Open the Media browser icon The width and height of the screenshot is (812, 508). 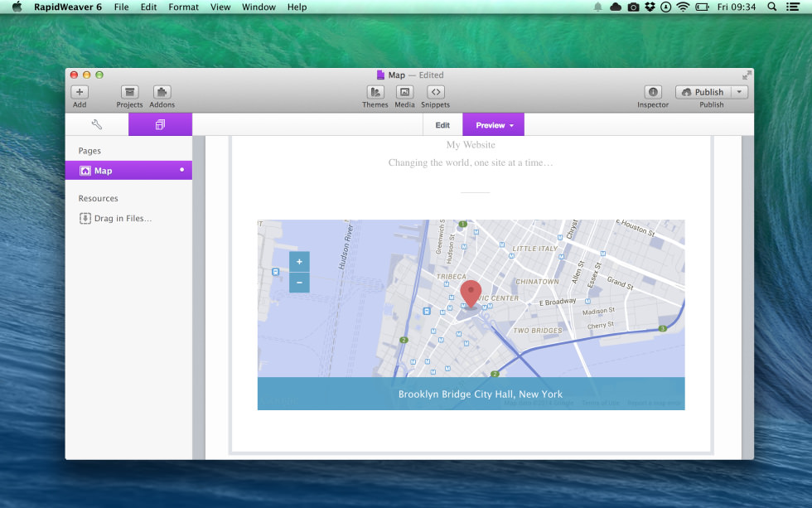(x=404, y=92)
